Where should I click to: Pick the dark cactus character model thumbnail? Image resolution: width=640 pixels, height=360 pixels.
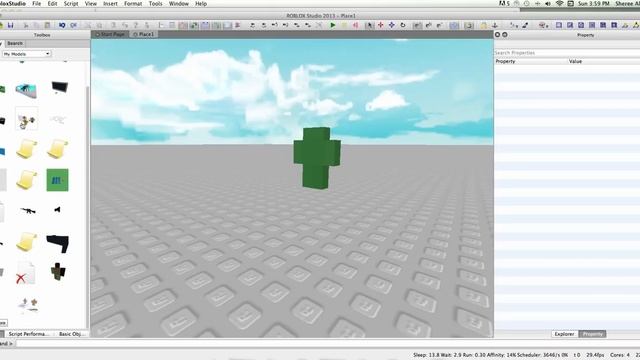[x=58, y=272]
